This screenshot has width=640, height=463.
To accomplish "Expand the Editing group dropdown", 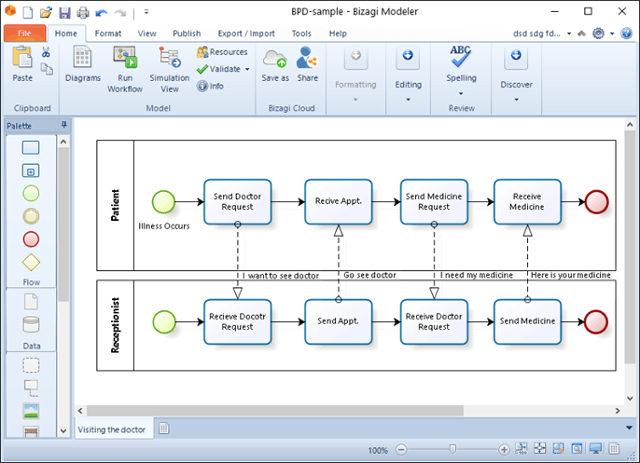I will coord(408,100).
